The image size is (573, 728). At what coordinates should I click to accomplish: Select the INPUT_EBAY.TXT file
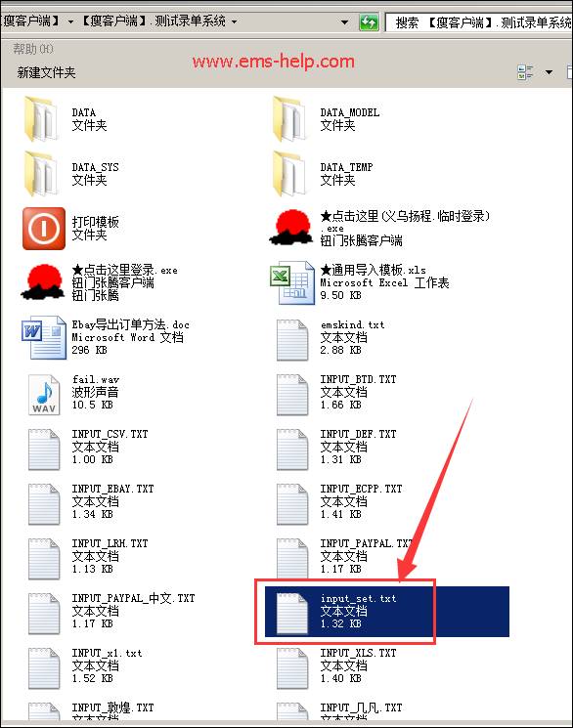pos(91,501)
